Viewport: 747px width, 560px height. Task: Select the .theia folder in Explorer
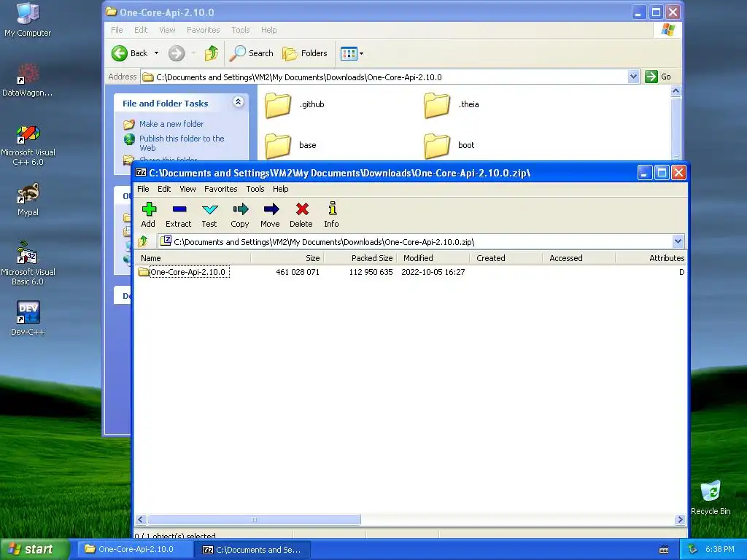tap(452, 105)
